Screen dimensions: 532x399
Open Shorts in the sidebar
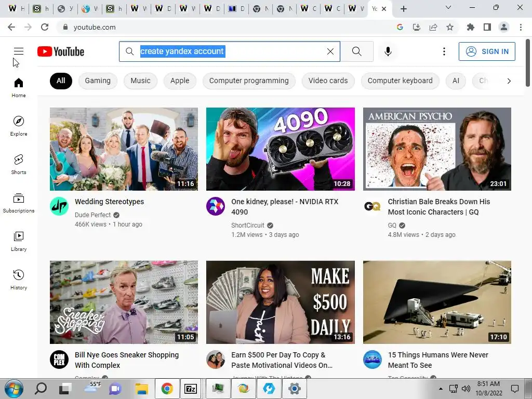pyautogui.click(x=19, y=165)
